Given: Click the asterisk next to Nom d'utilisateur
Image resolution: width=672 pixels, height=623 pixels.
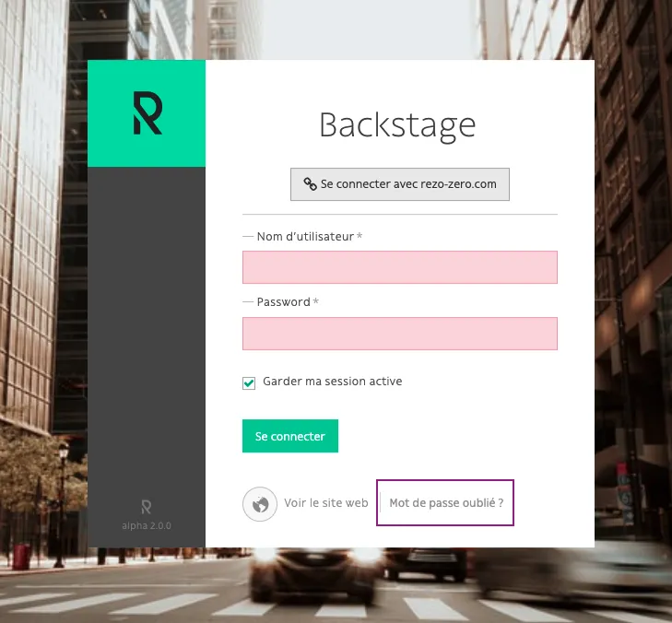Looking at the screenshot, I should coord(360,237).
